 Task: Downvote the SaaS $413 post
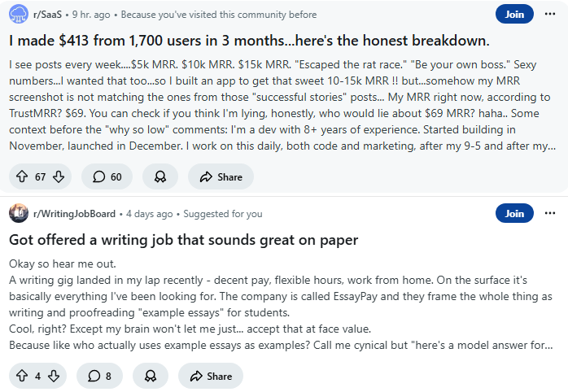coord(58,176)
